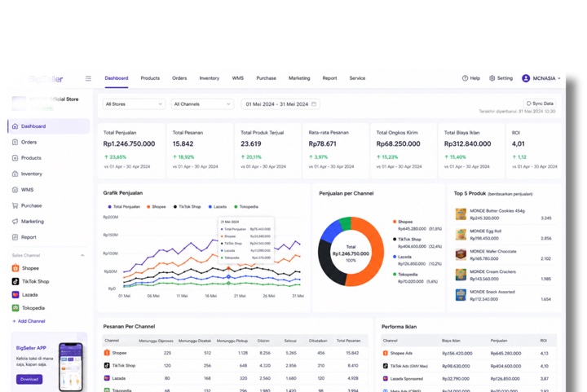The width and height of the screenshot is (587, 392).
Task: Click the Total Biaya Iklan Rp312.840.000 card
Action: click(471, 151)
